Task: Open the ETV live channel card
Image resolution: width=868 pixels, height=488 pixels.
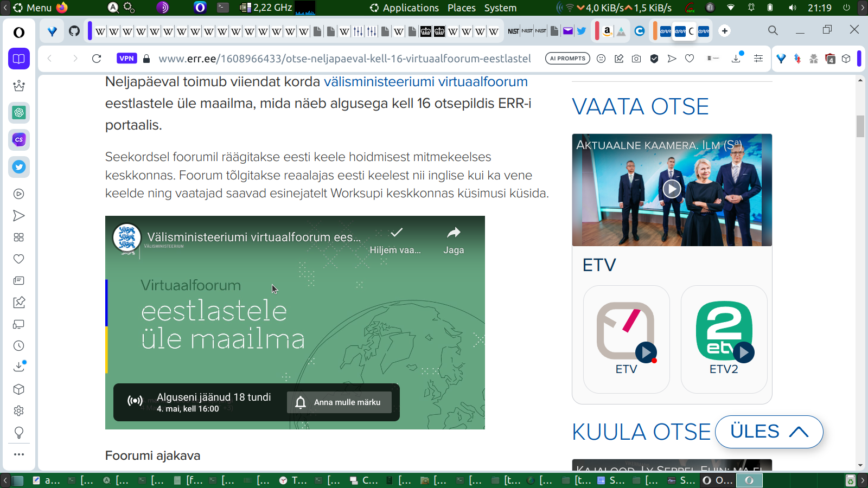Action: pos(626,339)
